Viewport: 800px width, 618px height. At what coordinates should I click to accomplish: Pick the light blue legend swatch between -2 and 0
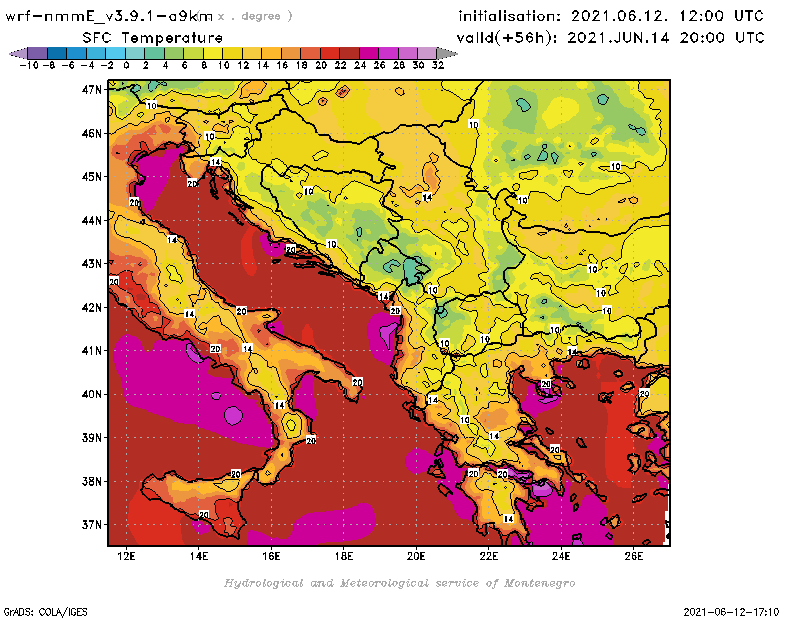coord(115,53)
